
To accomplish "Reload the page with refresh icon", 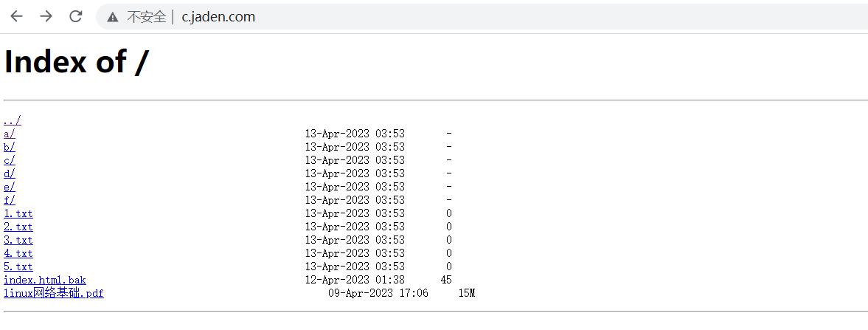I will [75, 16].
